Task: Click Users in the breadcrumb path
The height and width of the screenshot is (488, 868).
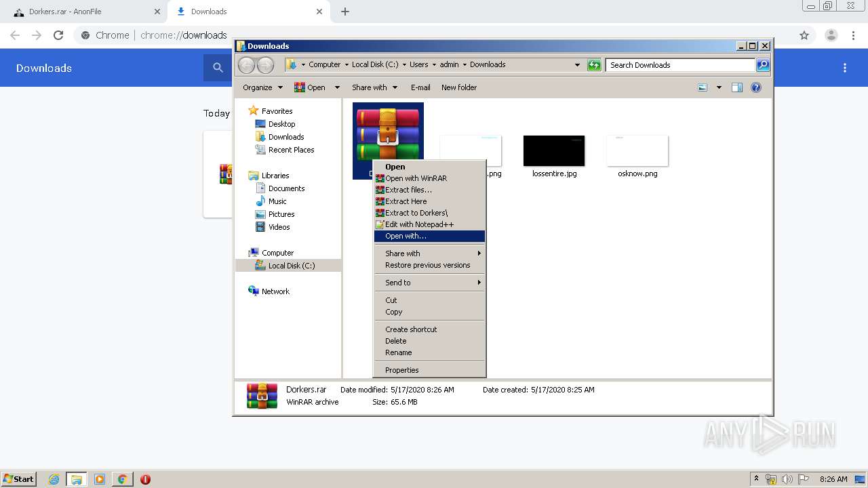Action: 418,64
